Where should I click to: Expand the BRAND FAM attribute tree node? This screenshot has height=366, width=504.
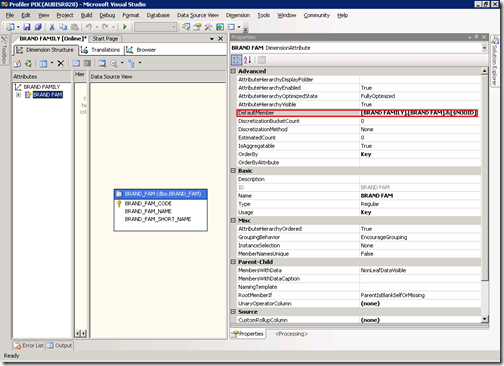(x=18, y=95)
